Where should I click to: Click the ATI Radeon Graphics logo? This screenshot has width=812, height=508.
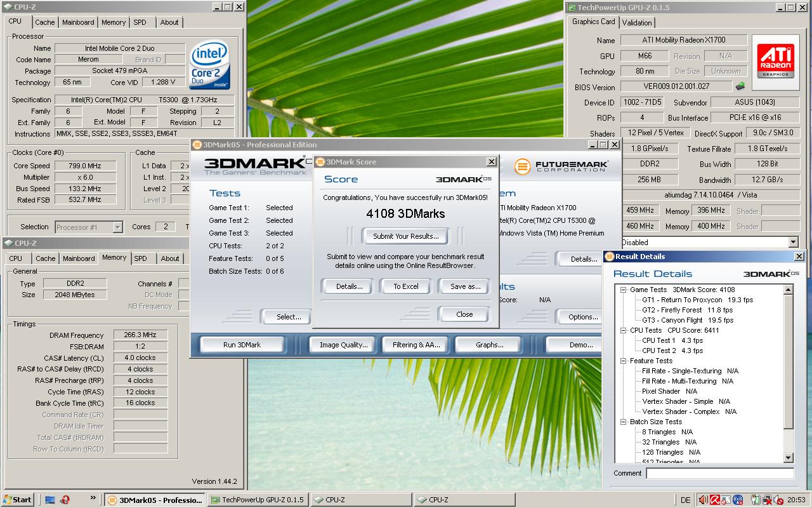(x=775, y=62)
